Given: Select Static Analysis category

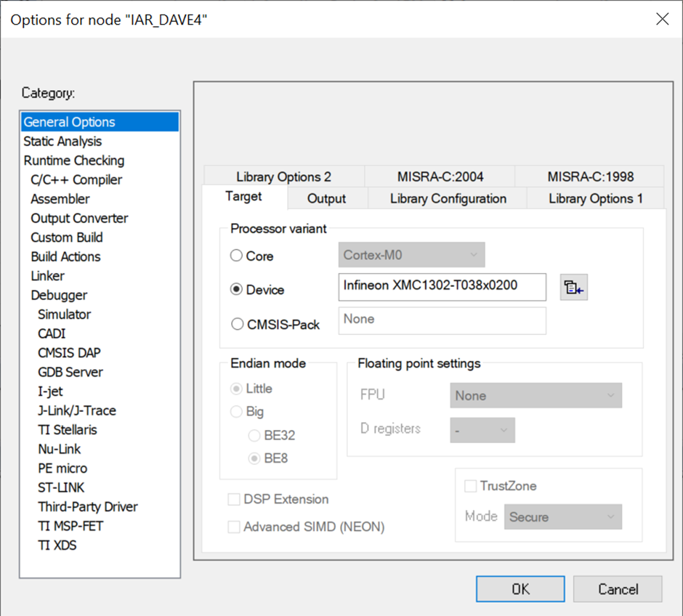Looking at the screenshot, I should [62, 141].
